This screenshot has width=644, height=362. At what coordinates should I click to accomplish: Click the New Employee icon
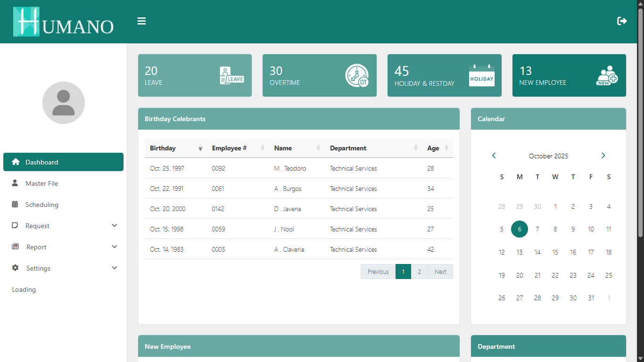click(607, 75)
